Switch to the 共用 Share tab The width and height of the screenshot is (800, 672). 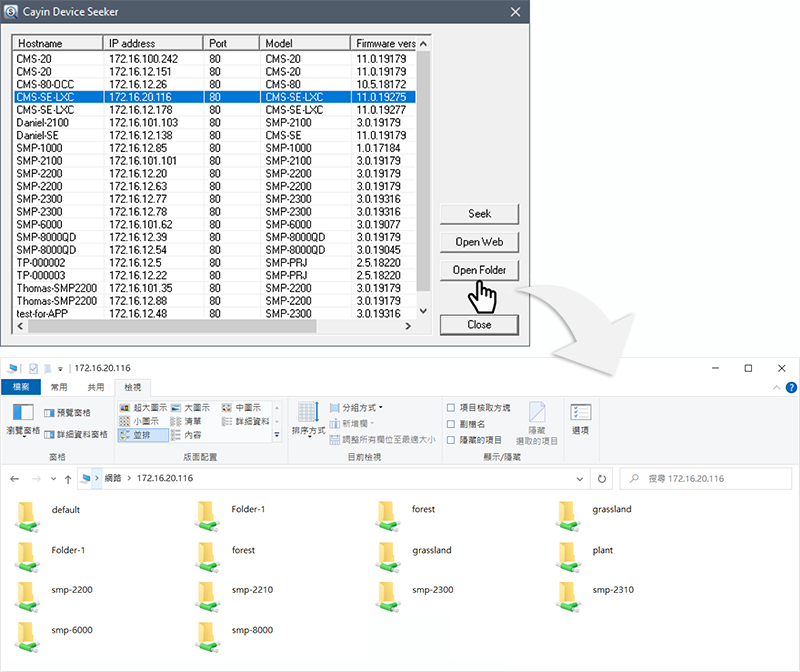[96, 387]
